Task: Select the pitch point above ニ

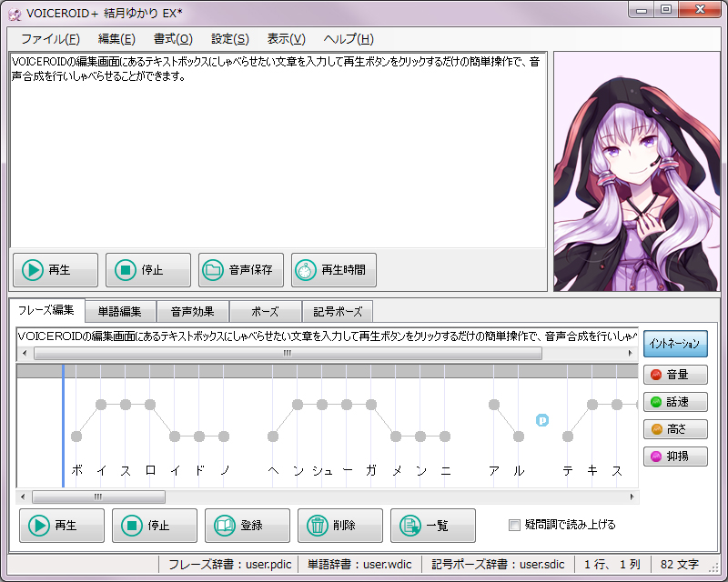Action: click(x=445, y=436)
